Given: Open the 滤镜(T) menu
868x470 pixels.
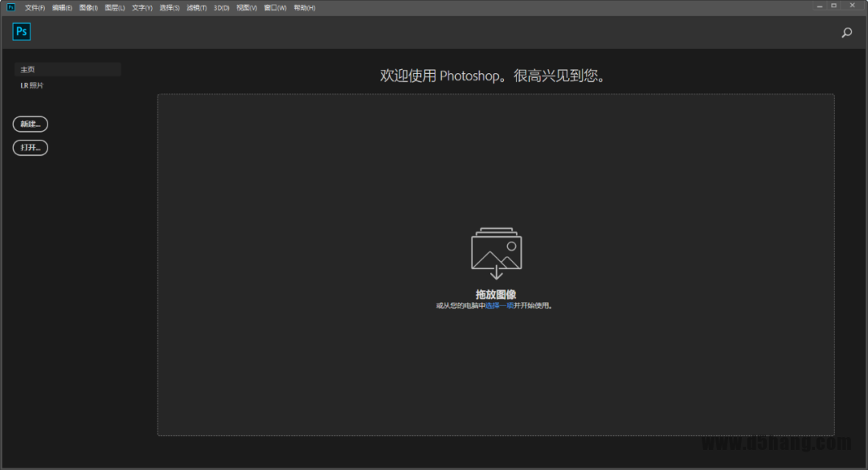Looking at the screenshot, I should pyautogui.click(x=197, y=8).
